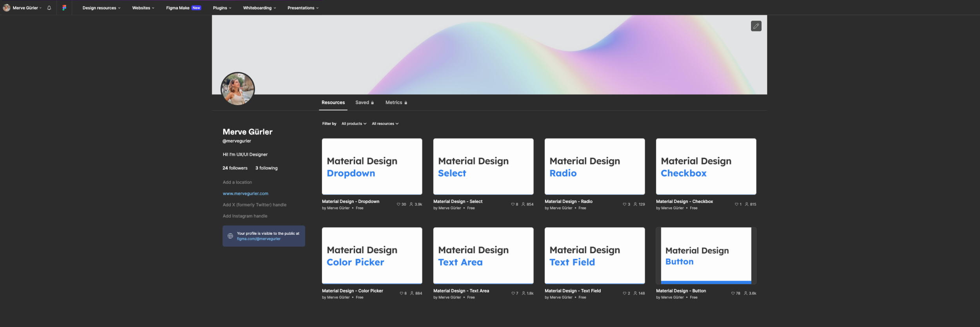
Task: Like the Material Design Dropdown resource
Action: click(x=398, y=205)
